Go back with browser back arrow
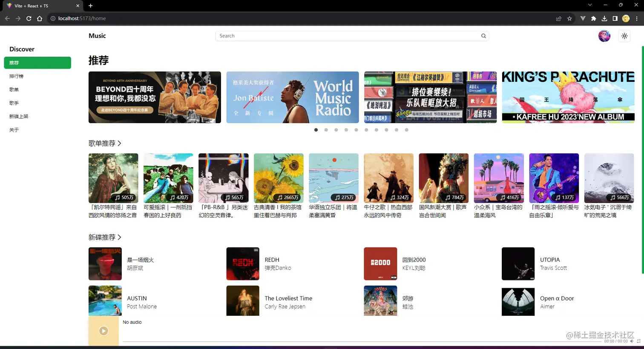The height and width of the screenshot is (349, 644). tap(7, 18)
